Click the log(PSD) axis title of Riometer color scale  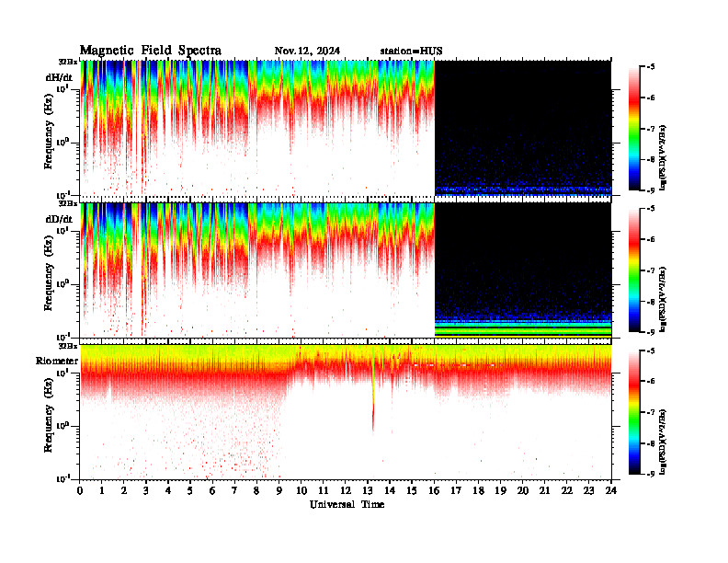[664, 441]
